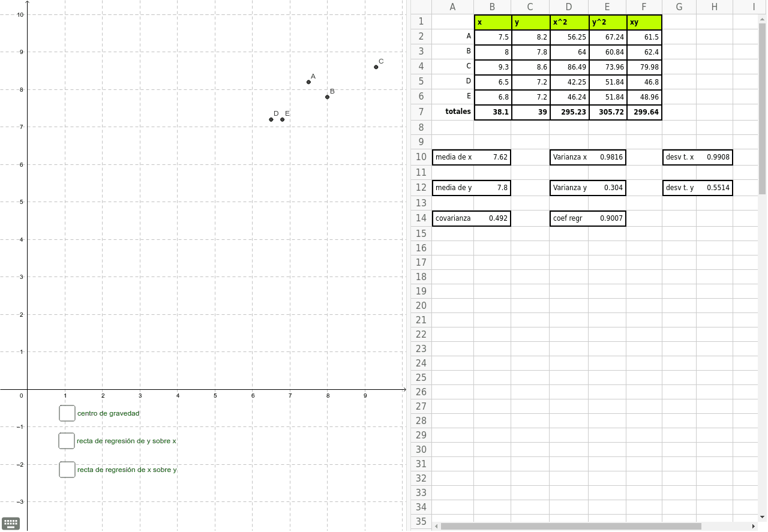Click the spreadsheet horizontal scrollbar thumb
Screen dimensions: 768x532
[x=571, y=526]
